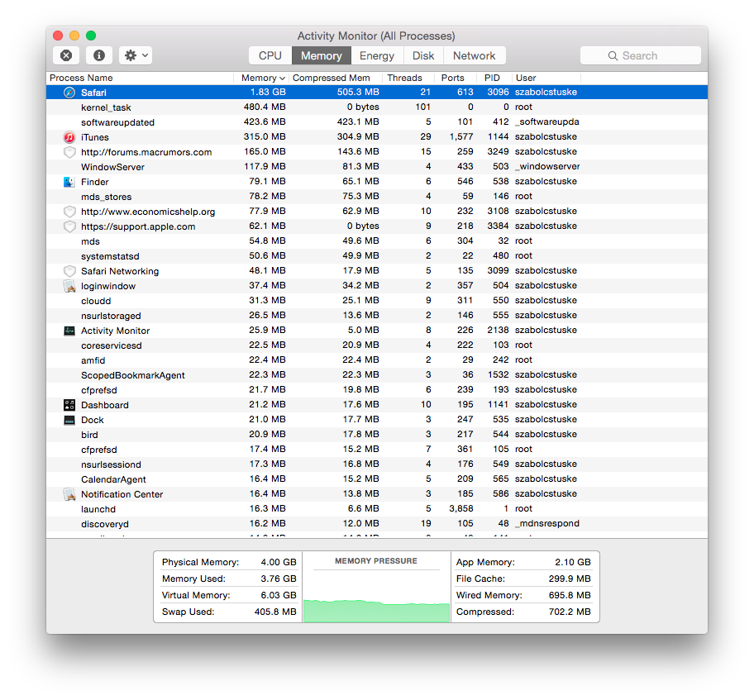Screen dimensions: 754x700
Task: Click the Wired Memory 695.8 MB value
Action: point(570,595)
